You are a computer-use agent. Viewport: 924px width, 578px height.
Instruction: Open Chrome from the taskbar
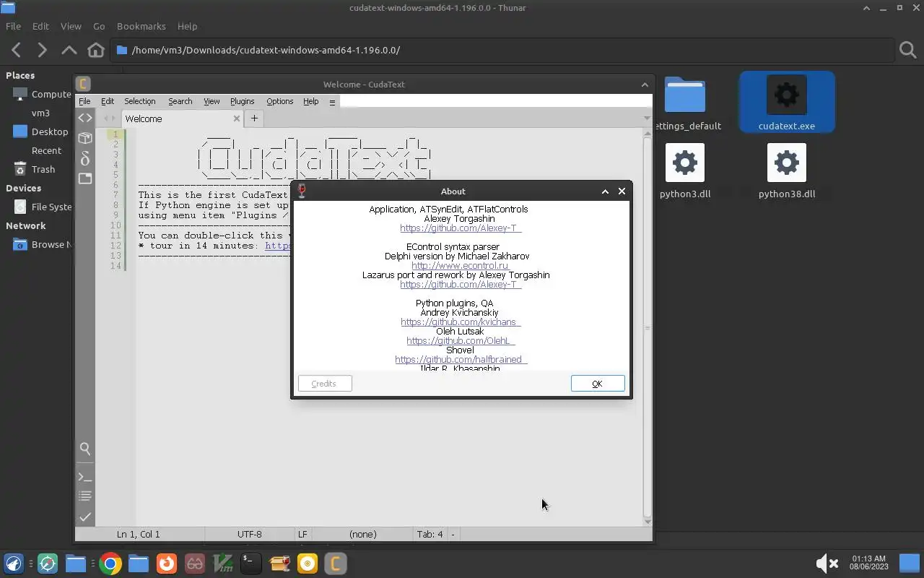click(x=110, y=564)
